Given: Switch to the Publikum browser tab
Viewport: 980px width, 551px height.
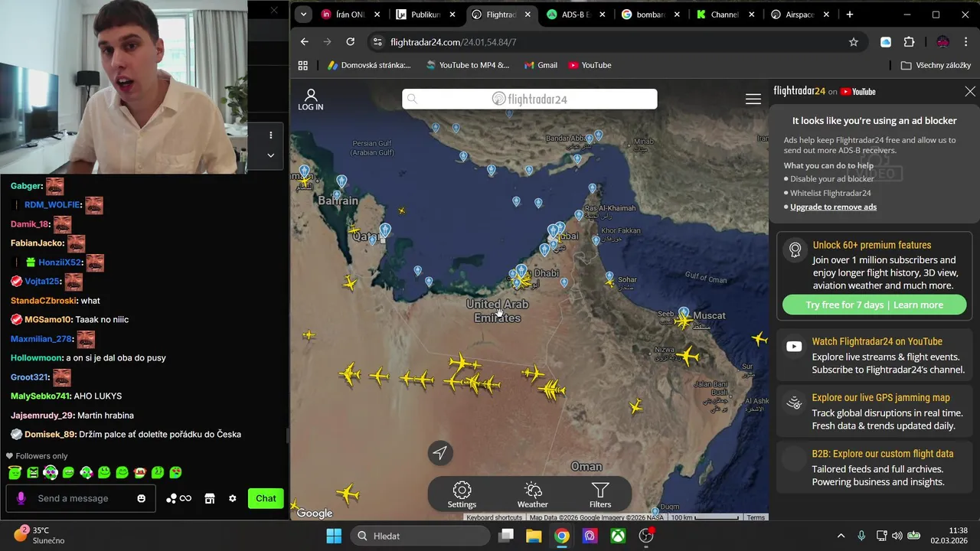Looking at the screenshot, I should point(426,15).
